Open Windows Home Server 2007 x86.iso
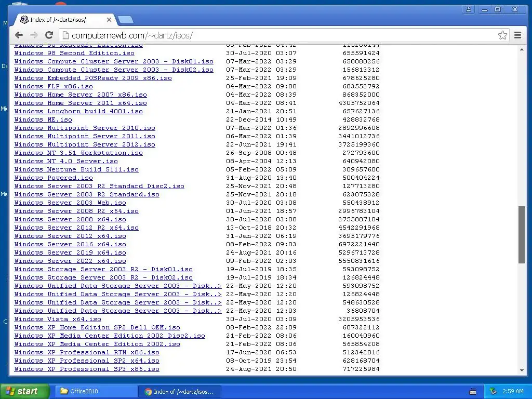 81,95
